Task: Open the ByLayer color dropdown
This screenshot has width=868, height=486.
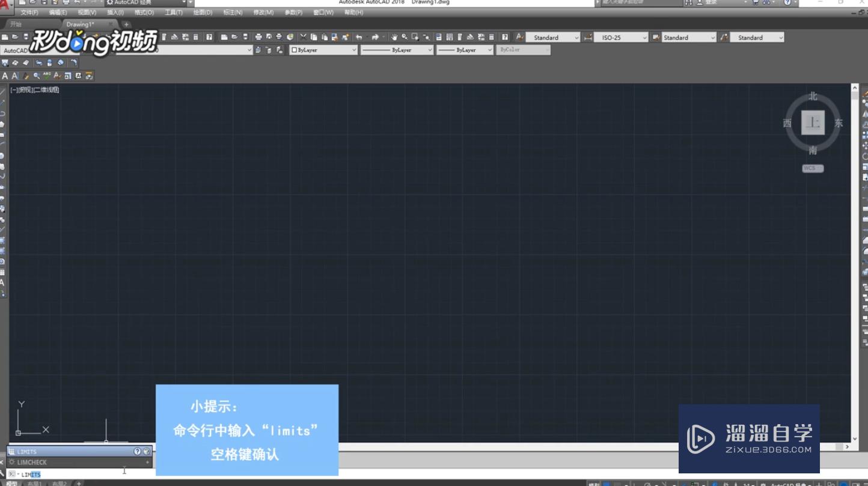Action: 323,50
